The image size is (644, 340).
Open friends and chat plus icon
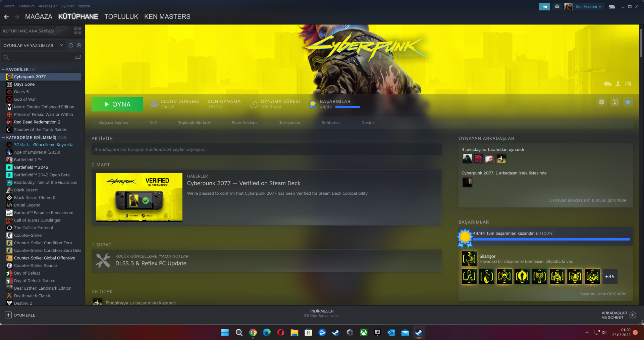pyautogui.click(x=633, y=315)
